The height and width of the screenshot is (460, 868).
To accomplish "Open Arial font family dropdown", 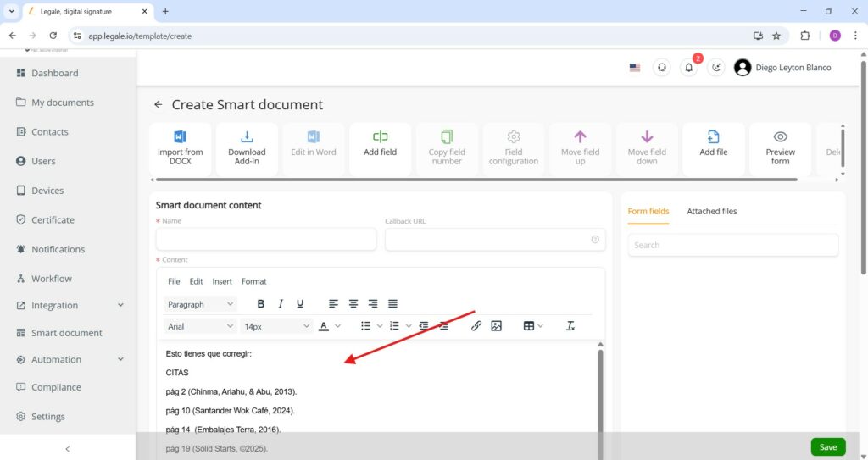I will pyautogui.click(x=200, y=326).
